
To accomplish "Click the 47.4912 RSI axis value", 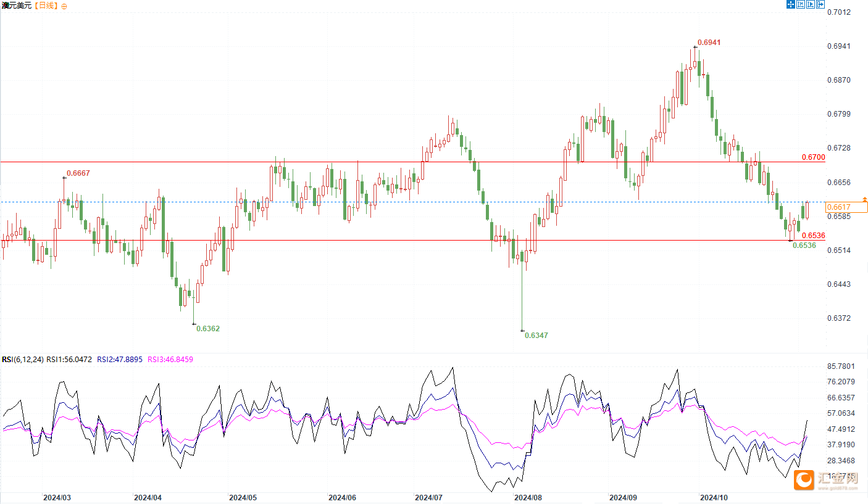I will tap(840, 429).
